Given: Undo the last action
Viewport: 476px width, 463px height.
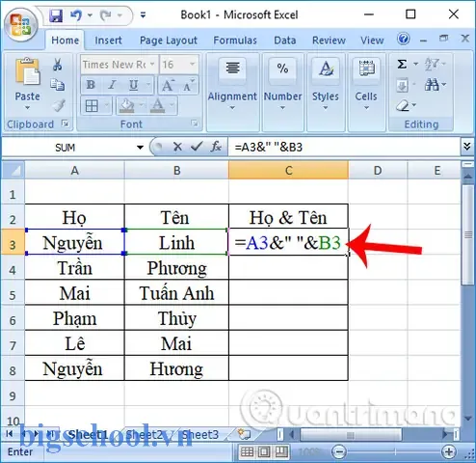Looking at the screenshot, I should (76, 15).
